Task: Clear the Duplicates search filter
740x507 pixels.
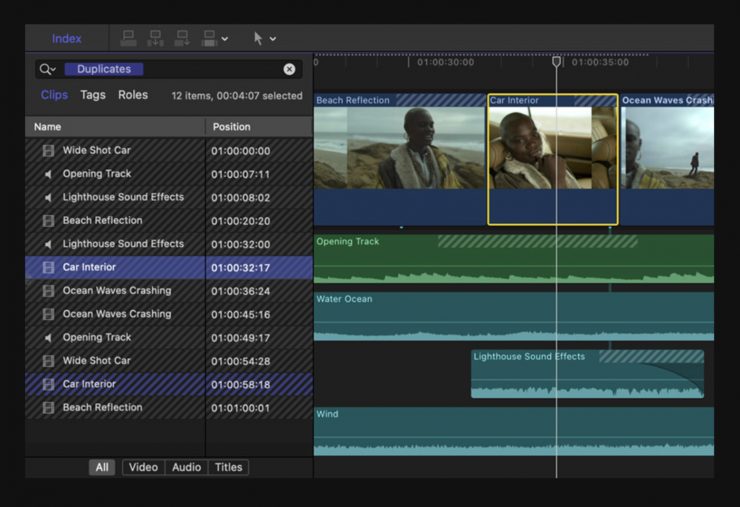Action: pos(290,69)
